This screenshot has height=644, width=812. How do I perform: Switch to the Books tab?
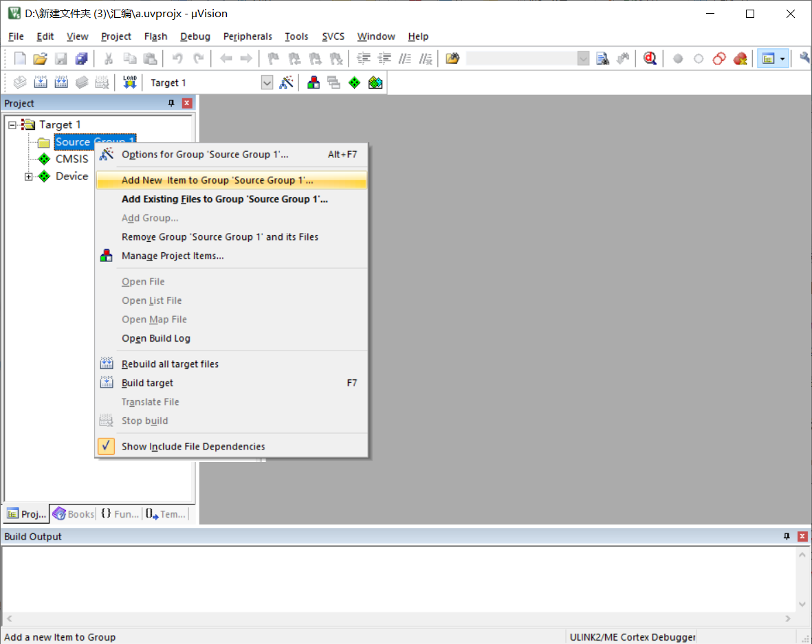(x=74, y=514)
